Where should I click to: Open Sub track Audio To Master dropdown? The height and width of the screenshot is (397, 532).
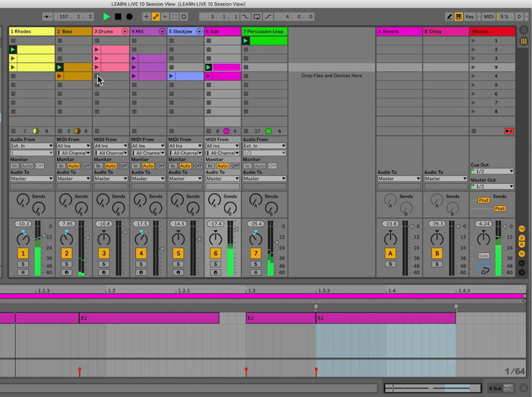(222, 179)
